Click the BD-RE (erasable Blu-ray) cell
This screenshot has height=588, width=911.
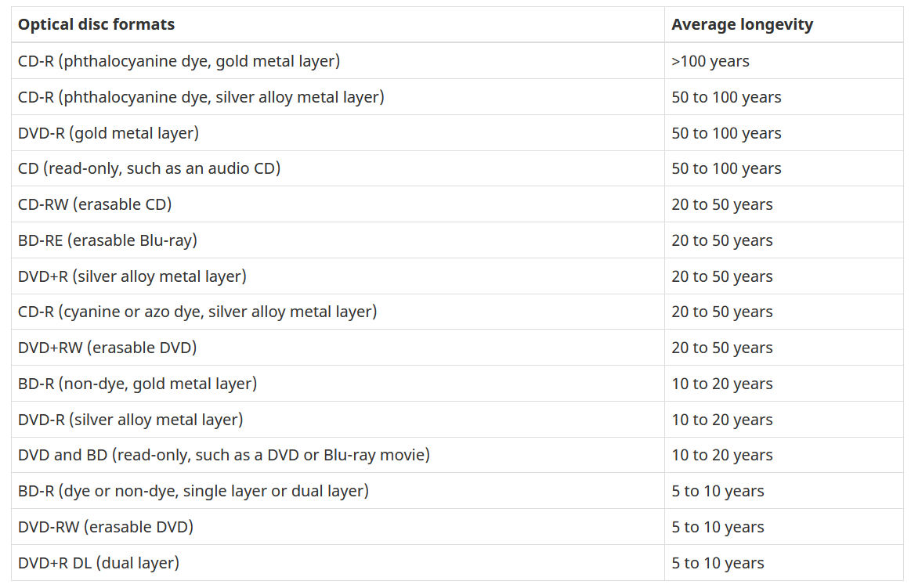tap(107, 240)
